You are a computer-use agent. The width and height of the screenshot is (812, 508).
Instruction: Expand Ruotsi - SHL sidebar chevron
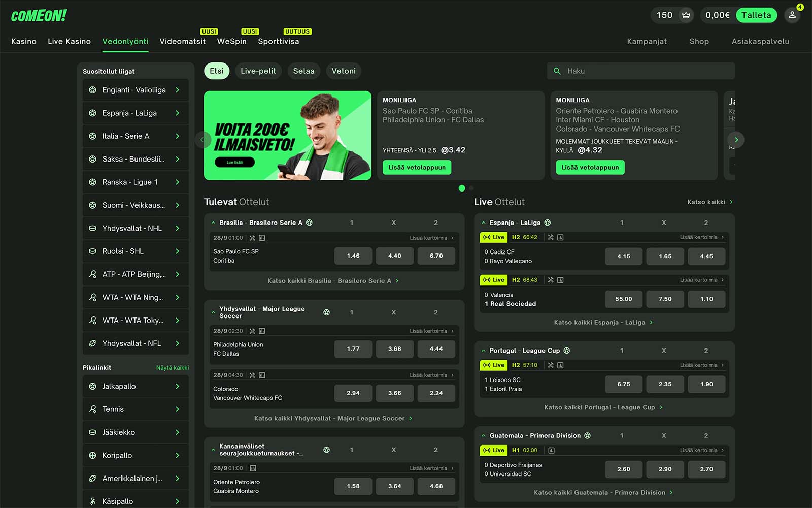coord(177,251)
